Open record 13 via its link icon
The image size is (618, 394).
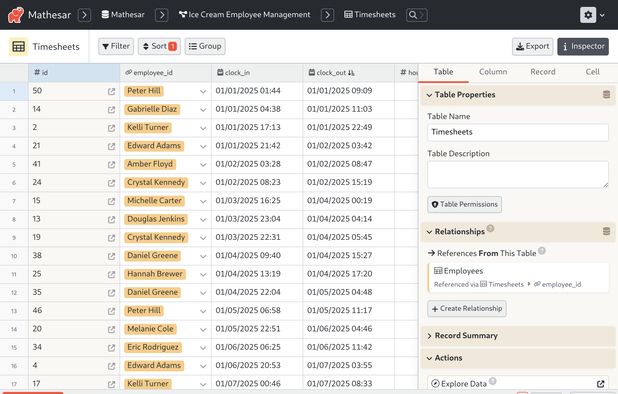click(x=112, y=219)
